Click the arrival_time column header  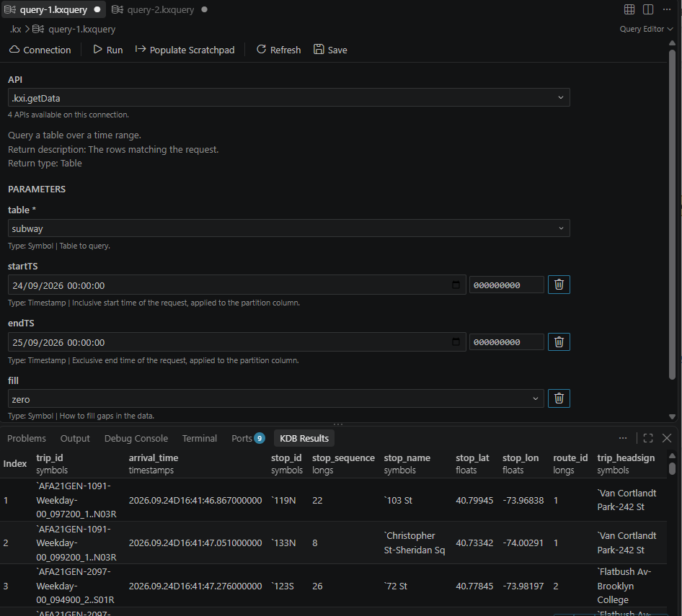click(x=154, y=464)
